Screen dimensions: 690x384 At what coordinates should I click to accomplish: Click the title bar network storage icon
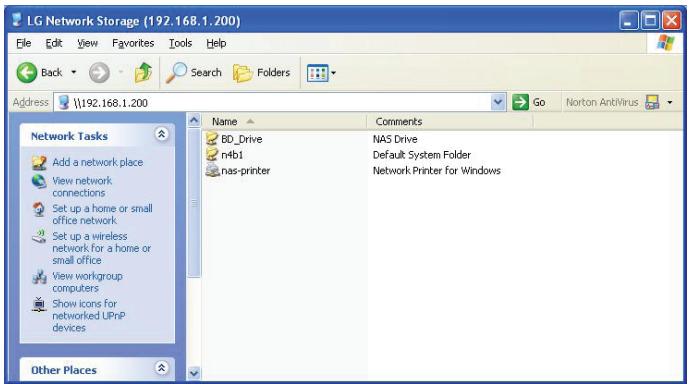pos(17,20)
